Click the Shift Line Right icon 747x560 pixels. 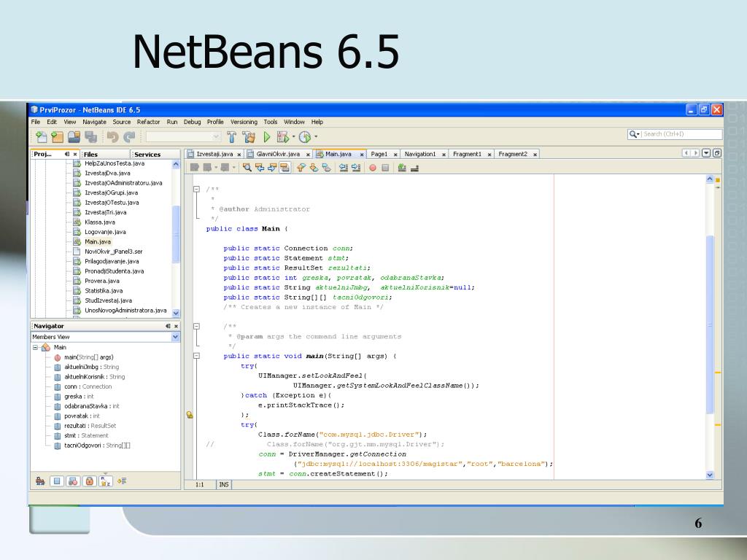click(356, 168)
